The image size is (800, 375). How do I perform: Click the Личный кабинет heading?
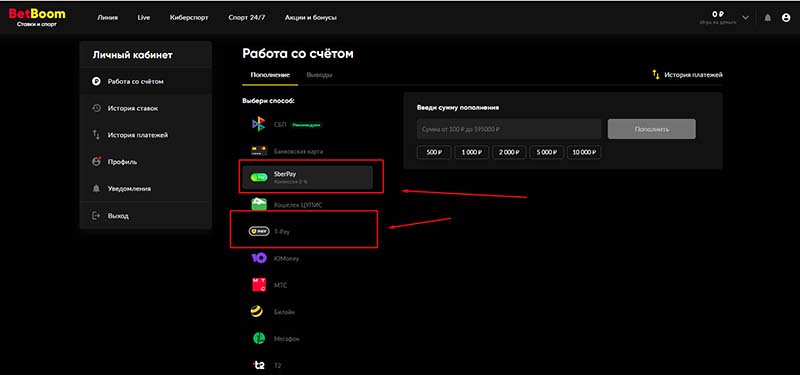pos(132,55)
